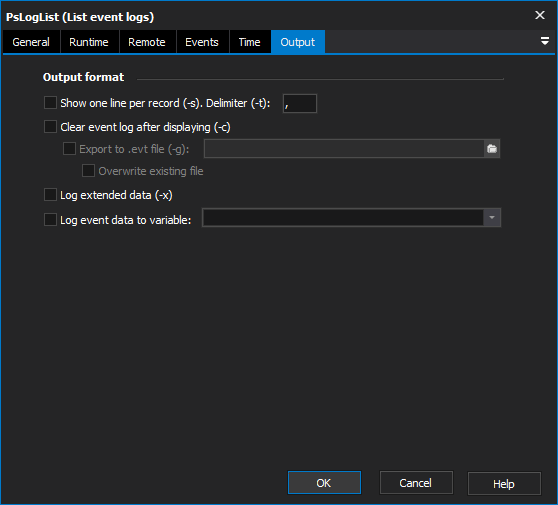Click the Output format section heading
558x505 pixels.
(x=84, y=77)
